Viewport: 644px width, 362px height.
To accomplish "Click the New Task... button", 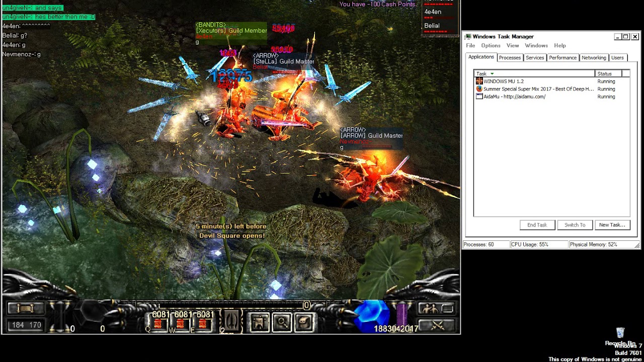I will [612, 225].
